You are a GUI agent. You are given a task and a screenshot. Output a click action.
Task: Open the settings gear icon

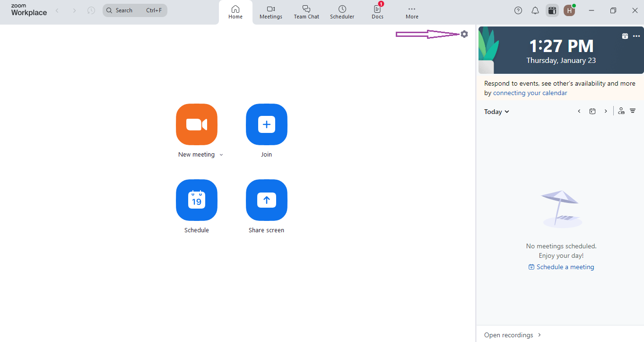coord(464,34)
